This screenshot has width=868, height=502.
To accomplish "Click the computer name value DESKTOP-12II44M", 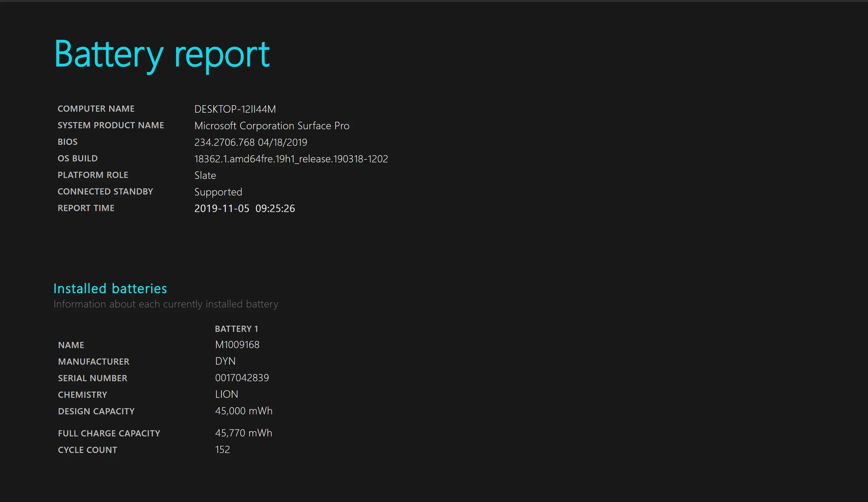I will point(235,109).
